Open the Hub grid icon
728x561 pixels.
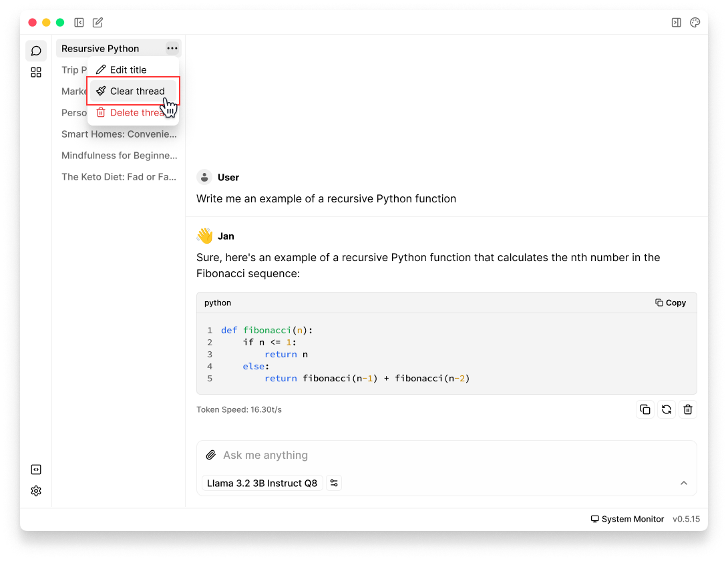36,72
